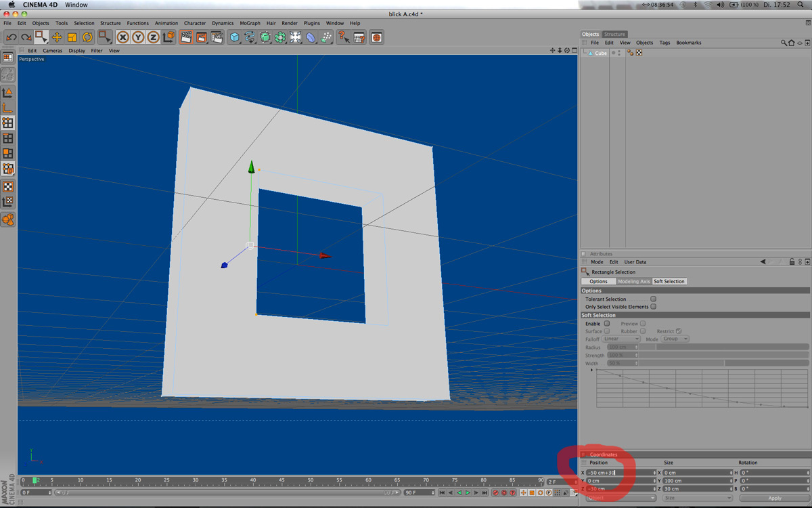Enable Tolerant Selection checkbox
The width and height of the screenshot is (812, 508).
tap(654, 299)
